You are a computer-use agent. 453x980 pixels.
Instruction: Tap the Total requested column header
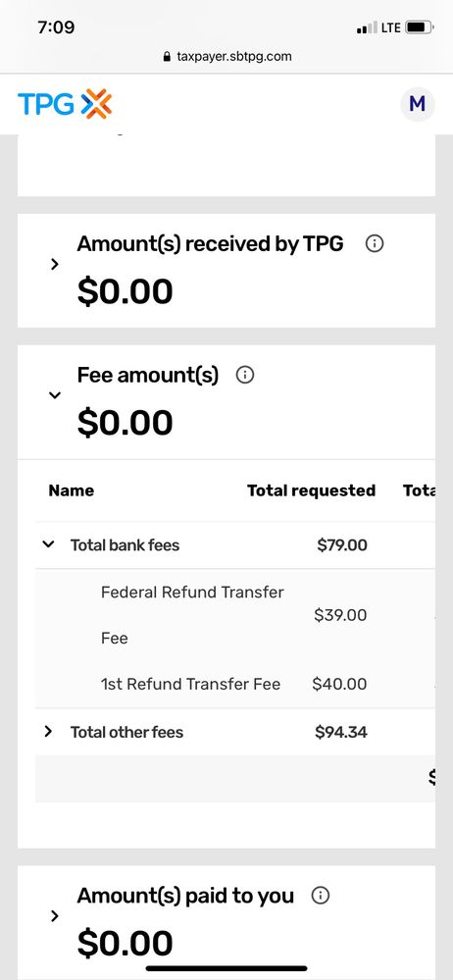click(x=311, y=490)
